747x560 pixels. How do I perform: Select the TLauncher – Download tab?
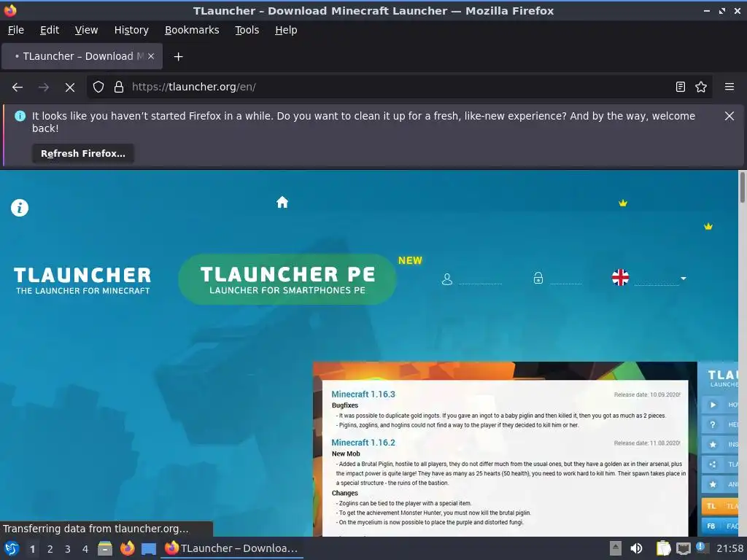(82, 56)
